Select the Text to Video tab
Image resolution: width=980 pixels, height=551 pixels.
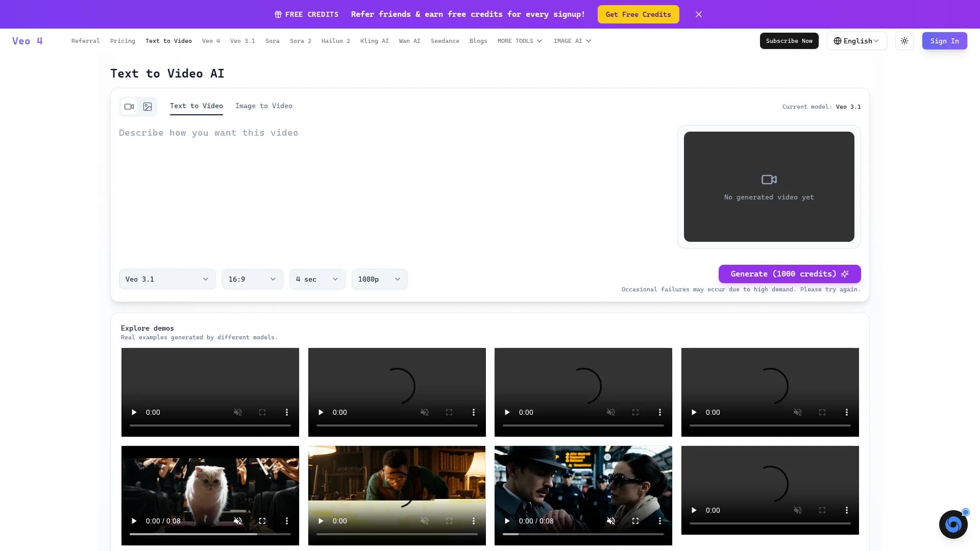click(197, 106)
